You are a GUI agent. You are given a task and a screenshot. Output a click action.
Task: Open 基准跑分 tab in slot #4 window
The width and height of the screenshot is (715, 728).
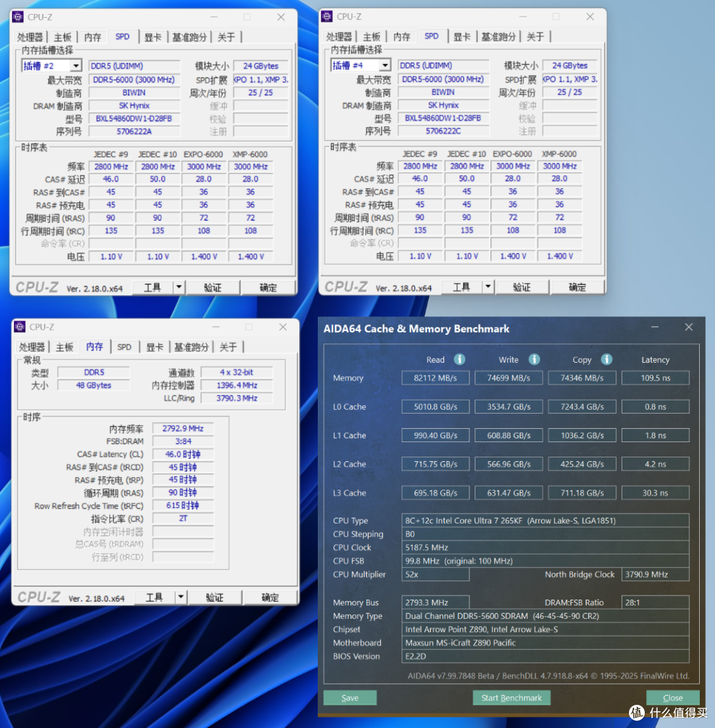(x=499, y=36)
